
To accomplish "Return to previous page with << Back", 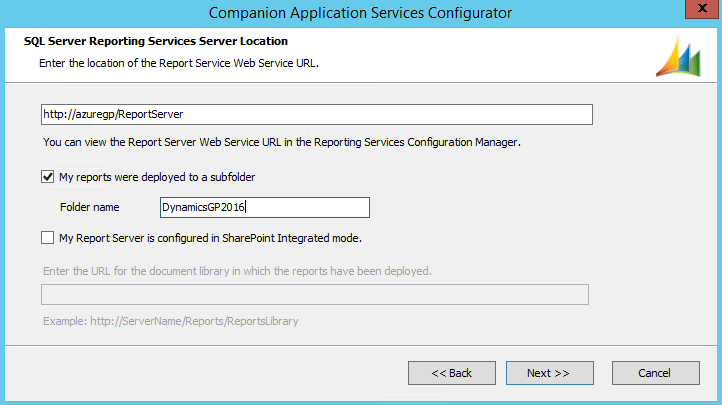I will click(x=451, y=373).
